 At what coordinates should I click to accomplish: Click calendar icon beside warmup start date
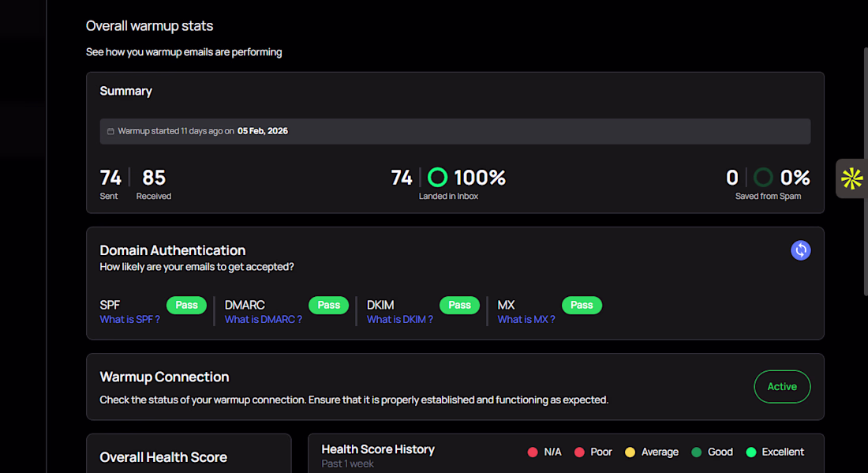click(x=110, y=131)
